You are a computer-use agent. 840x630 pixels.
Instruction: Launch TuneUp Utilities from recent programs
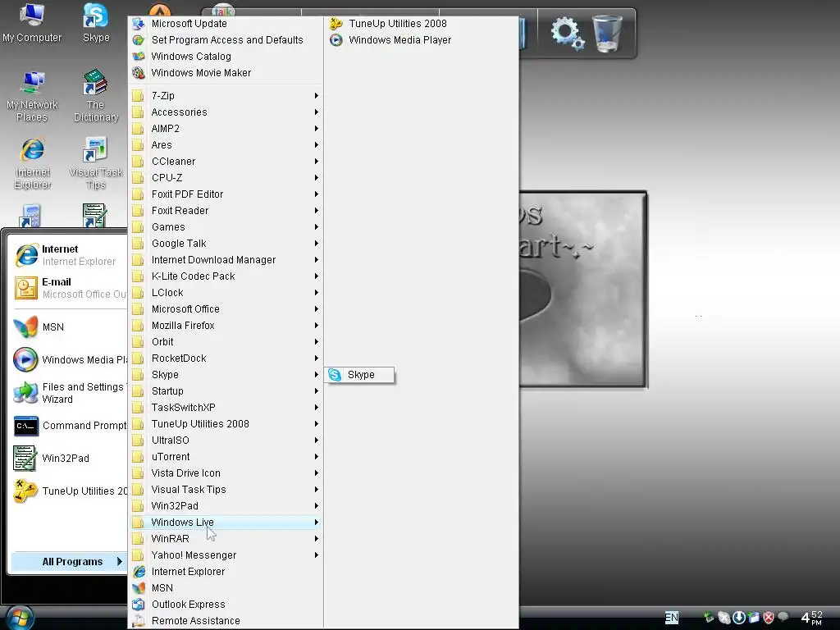69,491
